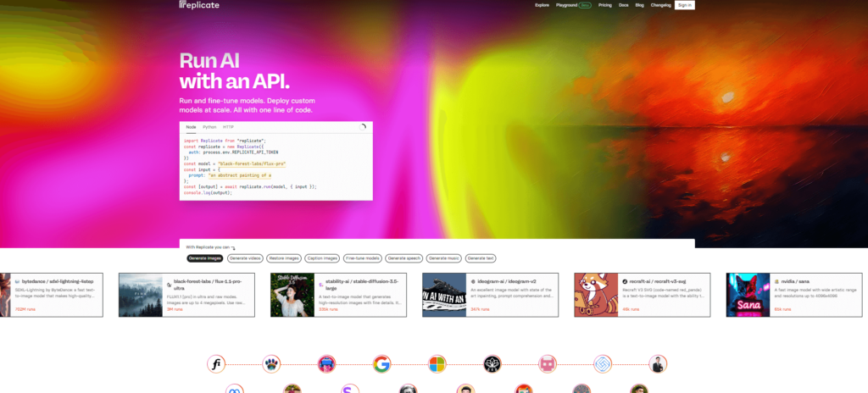Click the Sign in button
This screenshot has height=393, width=868.
(684, 5)
